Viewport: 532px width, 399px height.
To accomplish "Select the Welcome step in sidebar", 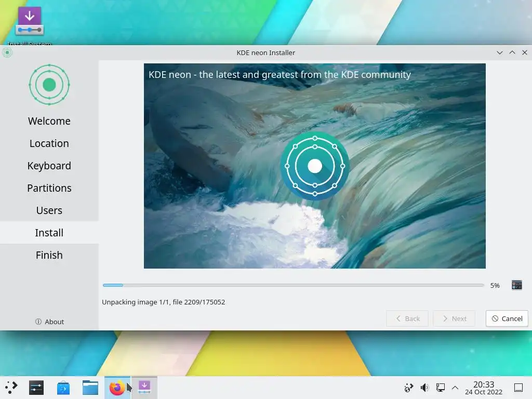I will click(x=49, y=121).
